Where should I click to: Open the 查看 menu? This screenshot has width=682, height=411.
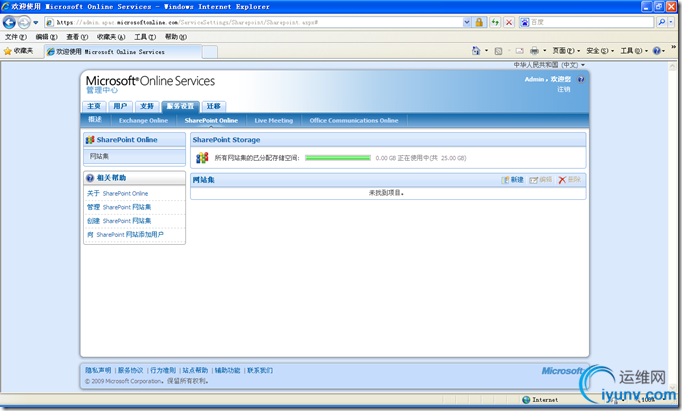77,37
